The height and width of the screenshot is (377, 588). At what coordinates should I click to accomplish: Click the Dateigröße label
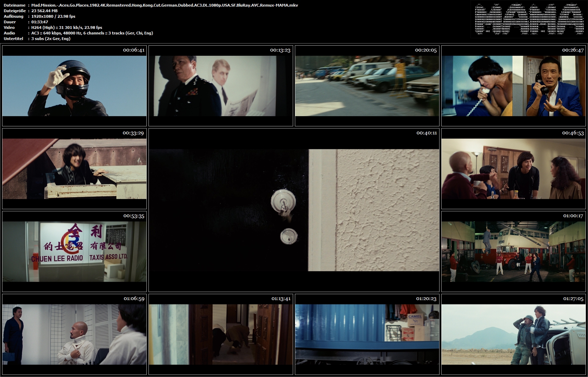(14, 11)
